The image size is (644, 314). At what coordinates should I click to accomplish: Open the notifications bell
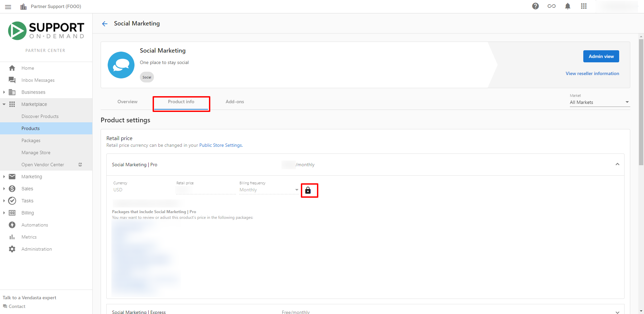point(568,6)
